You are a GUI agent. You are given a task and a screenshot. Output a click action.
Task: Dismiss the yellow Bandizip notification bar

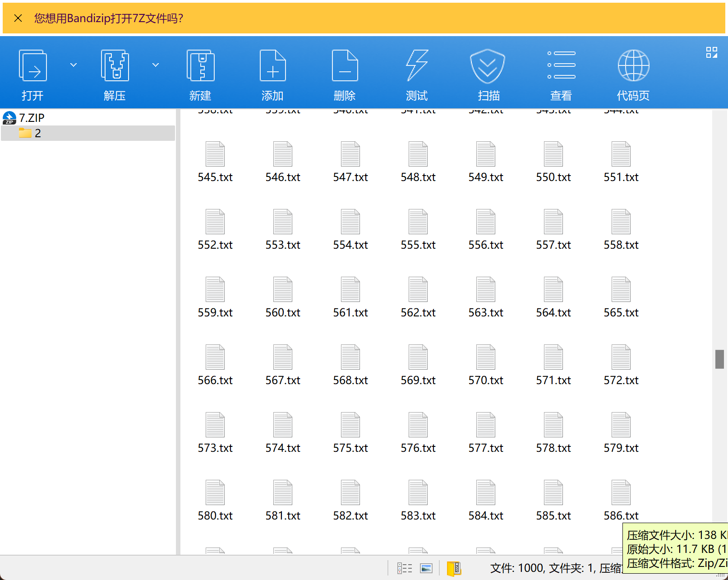(x=18, y=18)
